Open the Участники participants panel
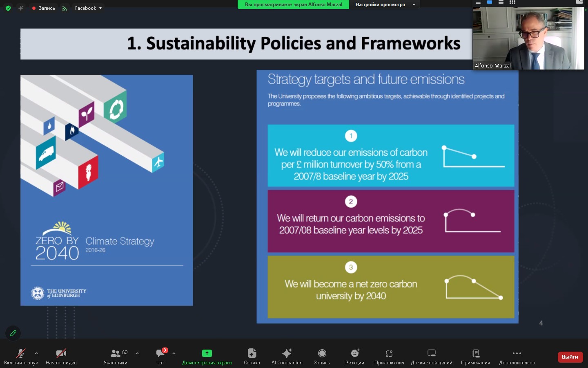Image resolution: width=588 pixels, height=368 pixels. click(116, 357)
